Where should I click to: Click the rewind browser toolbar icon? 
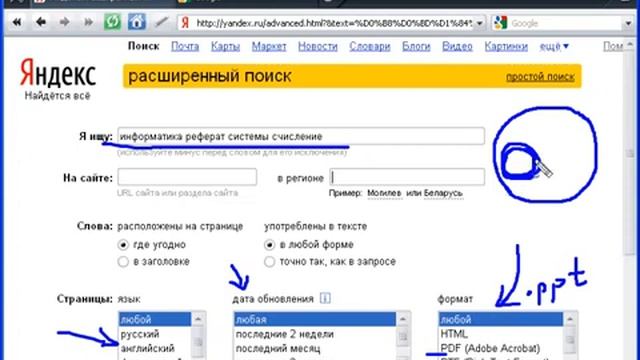[17, 22]
